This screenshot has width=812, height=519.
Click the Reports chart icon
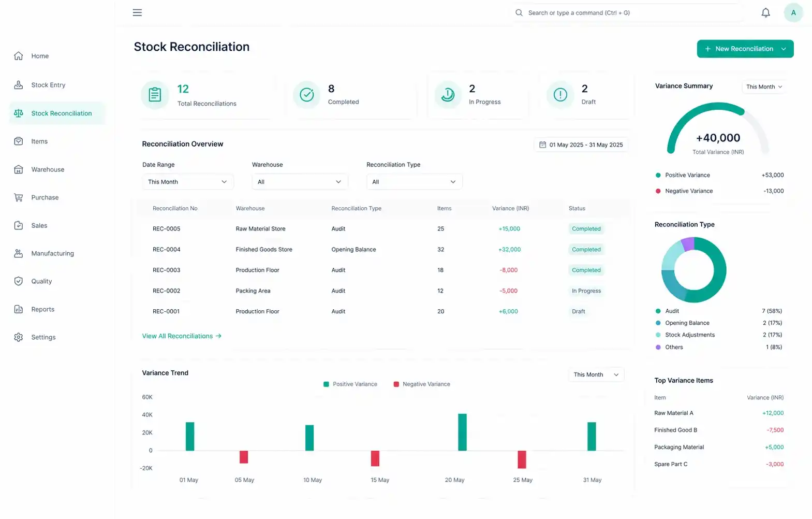[x=19, y=309]
